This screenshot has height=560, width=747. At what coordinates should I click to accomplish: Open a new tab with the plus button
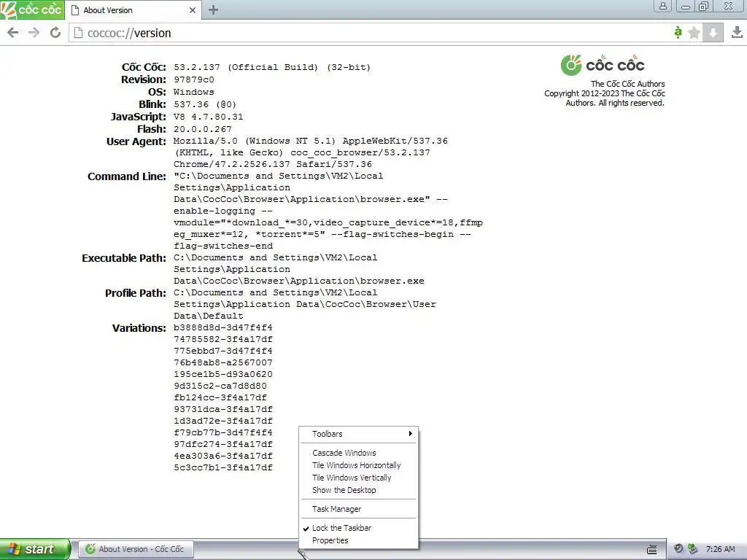214,10
